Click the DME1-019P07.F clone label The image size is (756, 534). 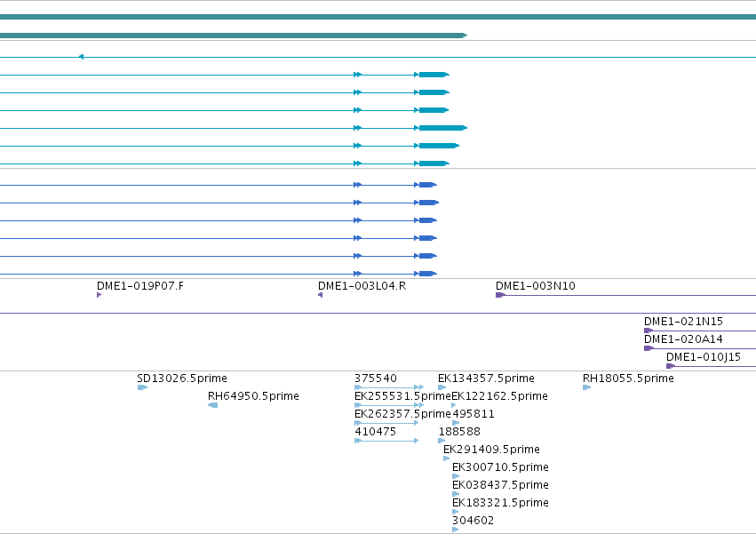coord(139,286)
